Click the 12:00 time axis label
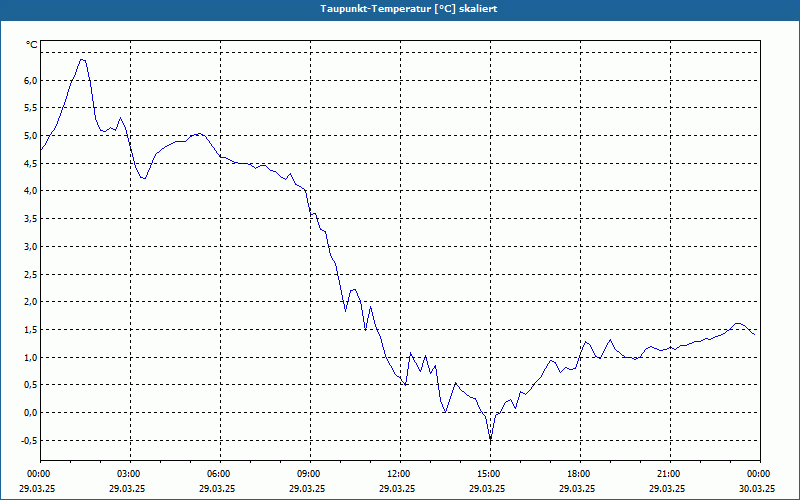Viewport: 800px width, 500px height. (x=401, y=474)
